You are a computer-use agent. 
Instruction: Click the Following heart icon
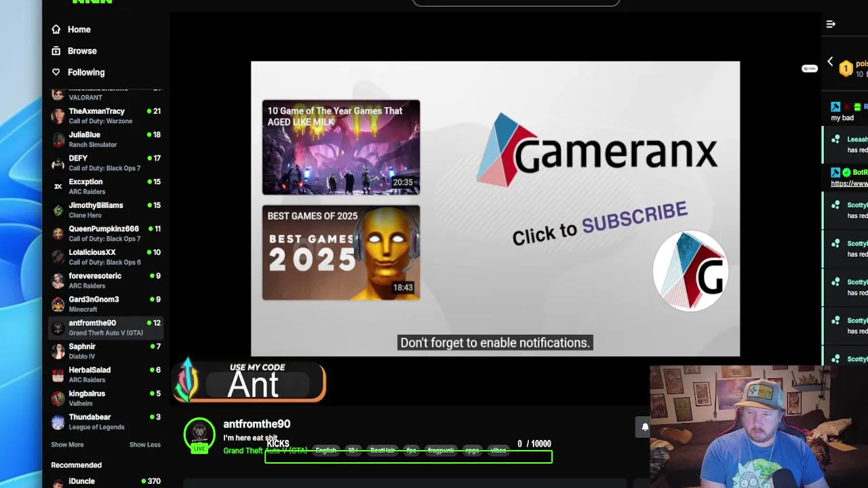click(56, 72)
